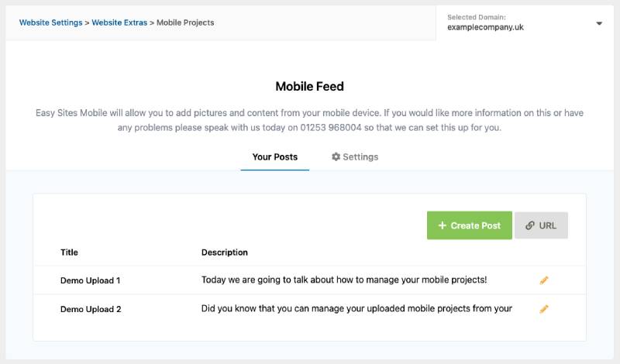Switch to the Your Posts tab
Viewport: 620px width, 364px height.
pyautogui.click(x=275, y=157)
